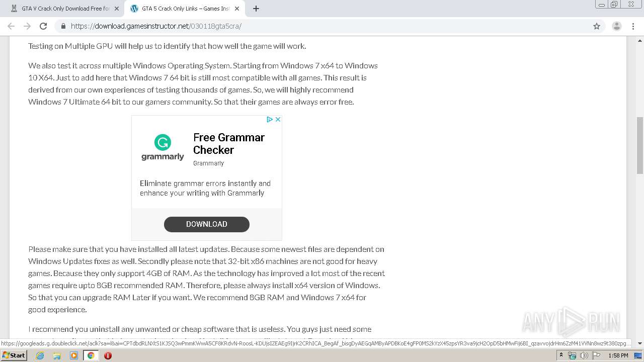Click the ad description about grammar errors
Screen dimensions: 644x362
205,188
